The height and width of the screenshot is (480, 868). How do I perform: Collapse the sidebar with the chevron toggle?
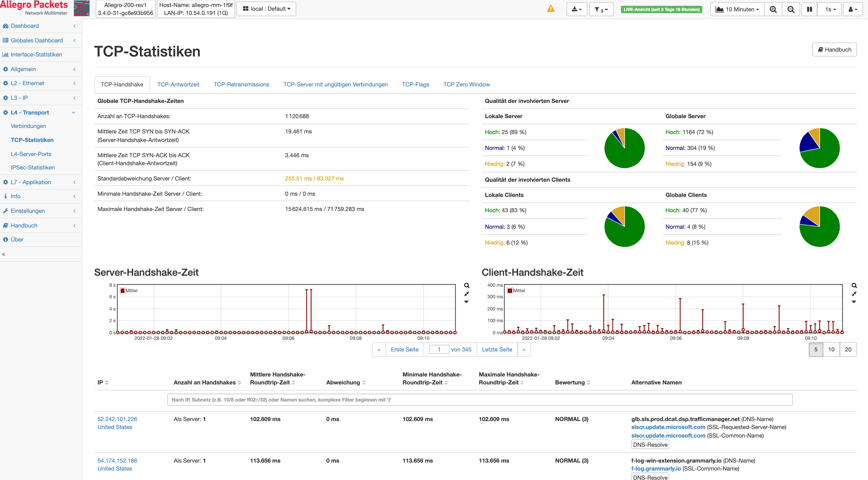coord(4,254)
